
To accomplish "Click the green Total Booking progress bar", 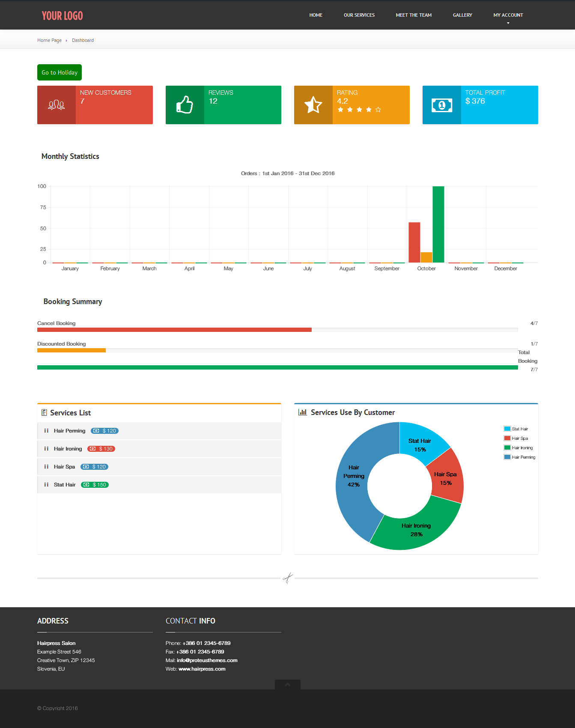I will 277,367.
